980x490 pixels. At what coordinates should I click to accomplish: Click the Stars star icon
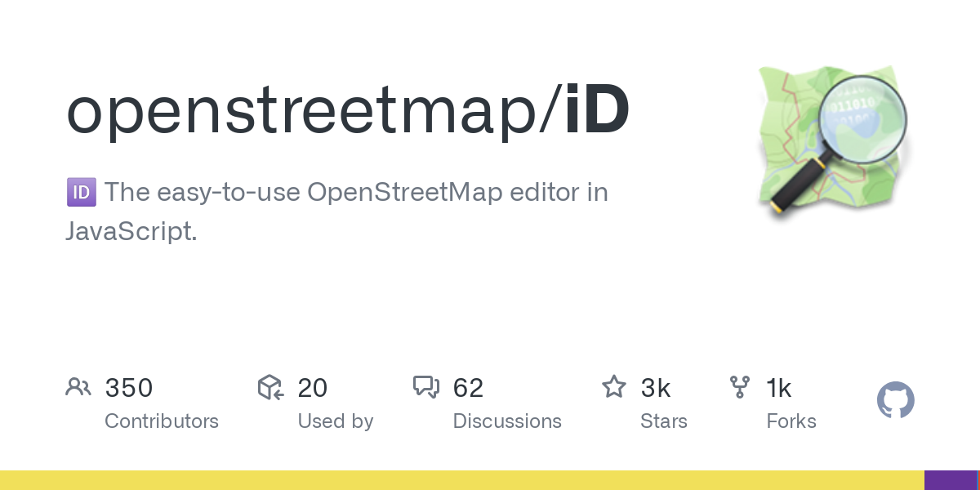[x=614, y=386]
